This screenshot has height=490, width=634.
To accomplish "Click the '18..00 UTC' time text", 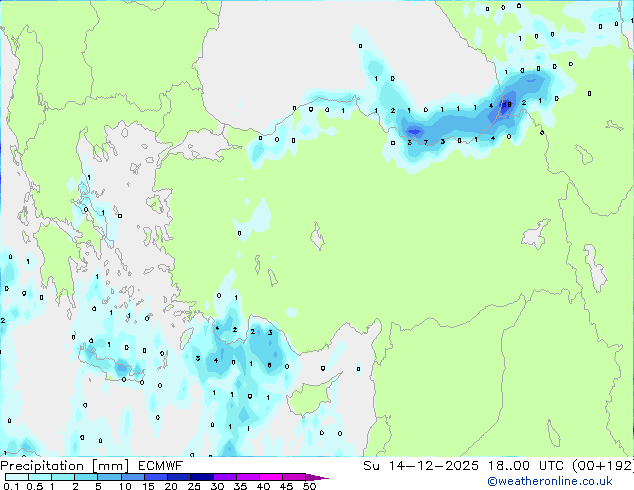I will (526, 466).
